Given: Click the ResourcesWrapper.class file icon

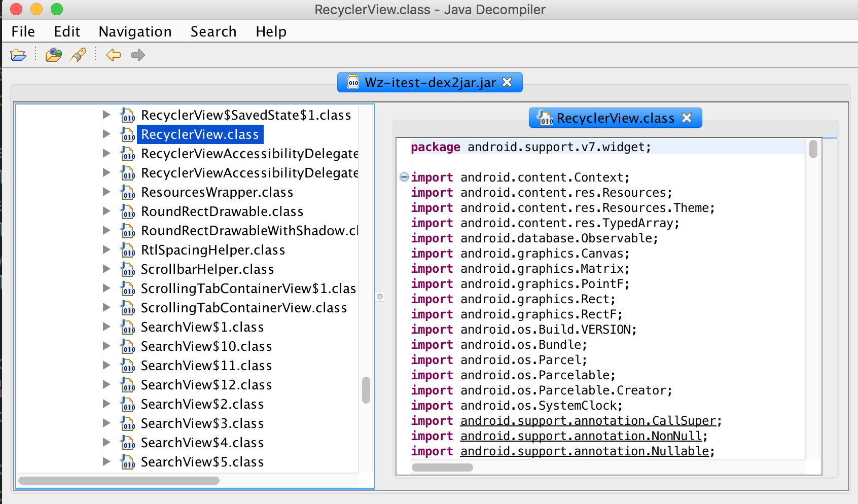Looking at the screenshot, I should click(128, 193).
